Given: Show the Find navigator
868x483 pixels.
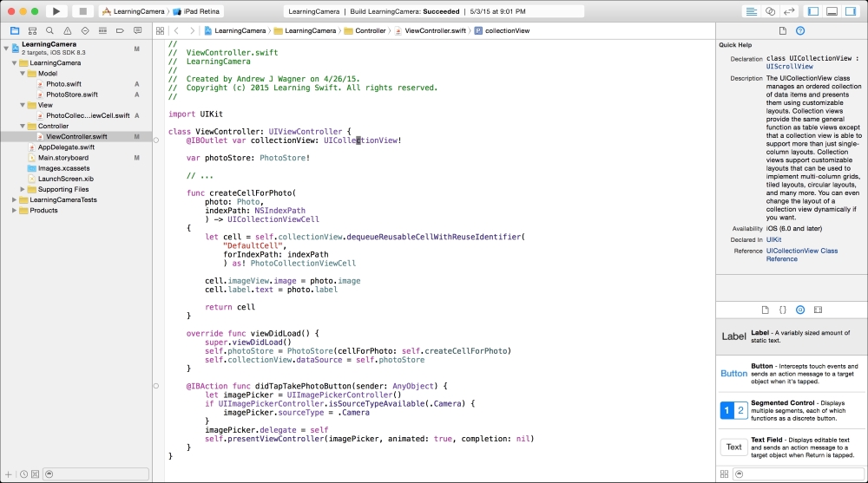Looking at the screenshot, I should point(49,31).
